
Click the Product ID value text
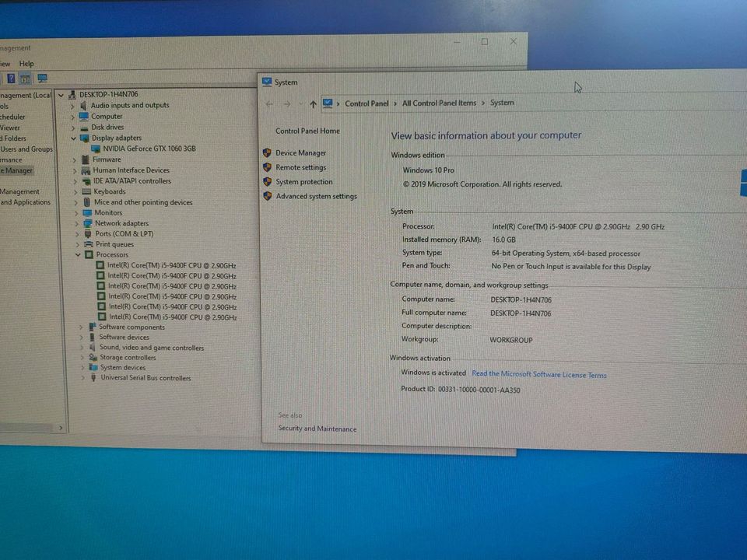[479, 390]
